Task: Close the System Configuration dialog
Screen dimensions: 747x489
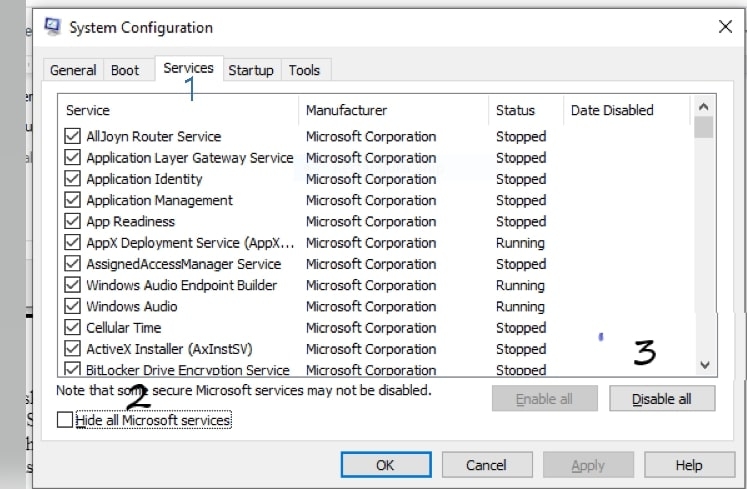Action: [x=725, y=27]
